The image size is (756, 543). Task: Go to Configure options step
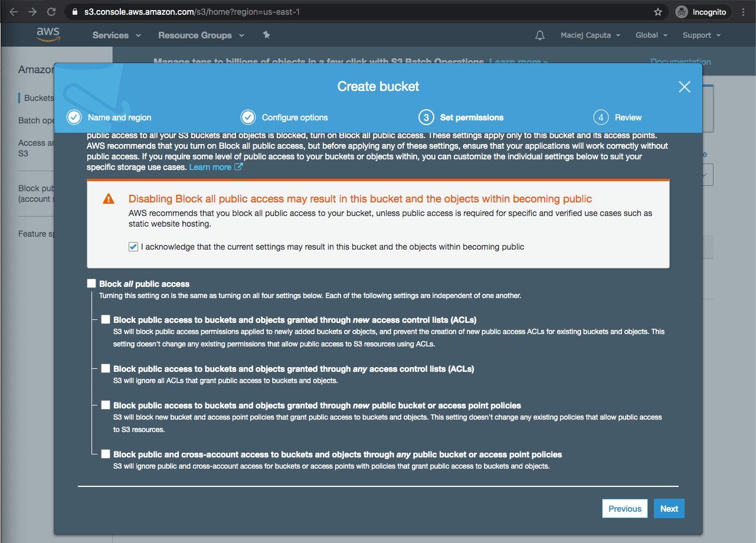point(294,117)
